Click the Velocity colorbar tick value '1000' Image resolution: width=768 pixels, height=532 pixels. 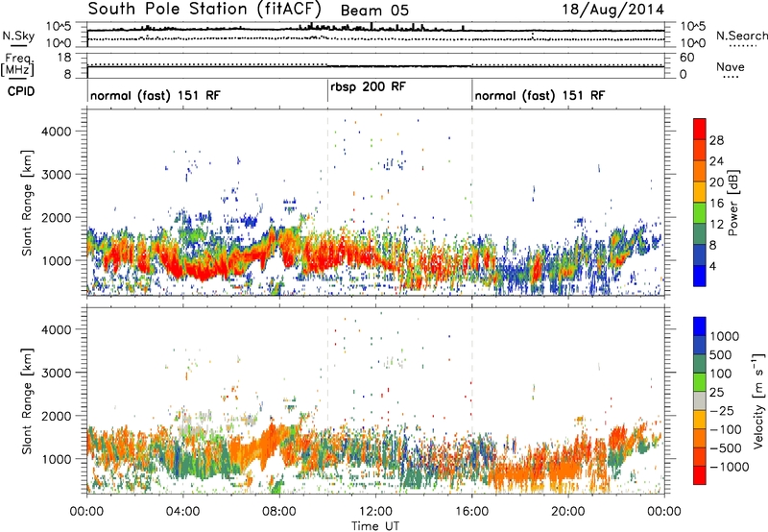[x=725, y=336]
